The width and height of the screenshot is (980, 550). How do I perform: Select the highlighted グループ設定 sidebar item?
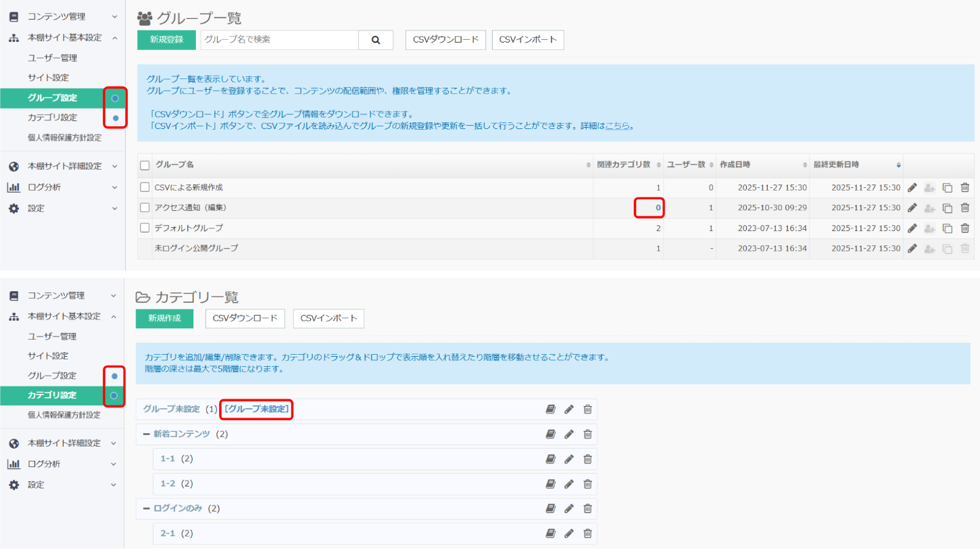pyautogui.click(x=53, y=98)
